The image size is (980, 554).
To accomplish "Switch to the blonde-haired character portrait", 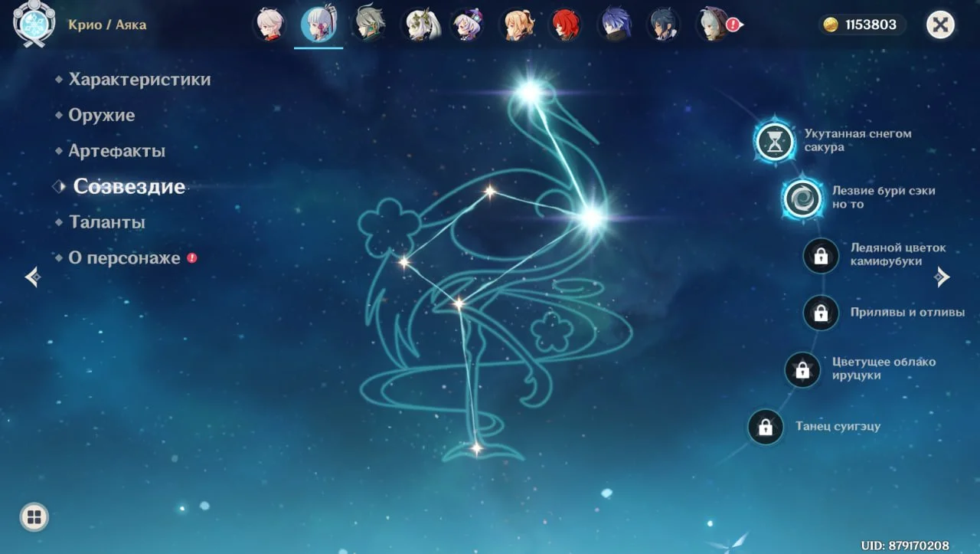I will [516, 25].
